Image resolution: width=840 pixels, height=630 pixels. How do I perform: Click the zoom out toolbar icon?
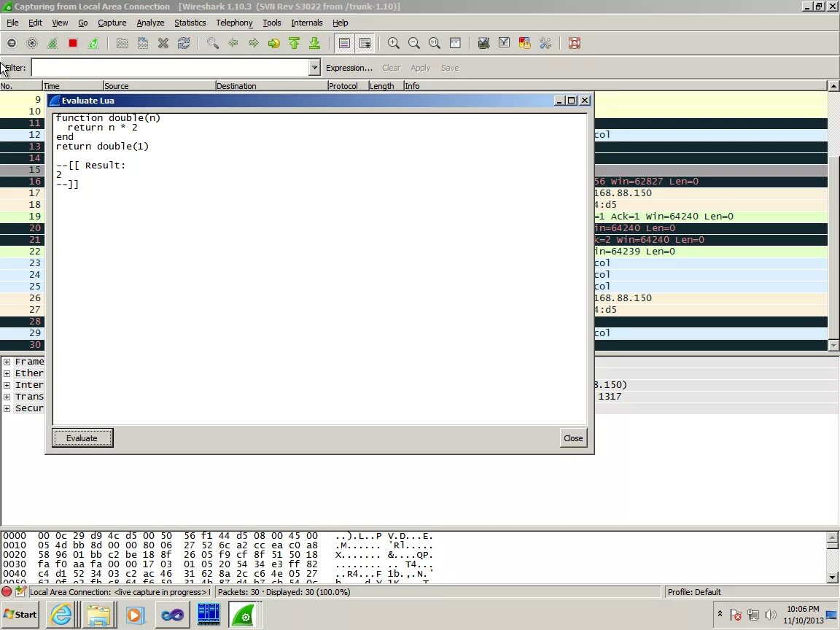coord(414,44)
